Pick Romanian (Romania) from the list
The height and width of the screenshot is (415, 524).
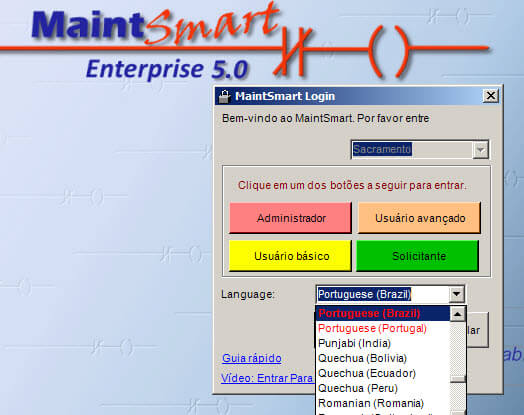[x=383, y=403]
